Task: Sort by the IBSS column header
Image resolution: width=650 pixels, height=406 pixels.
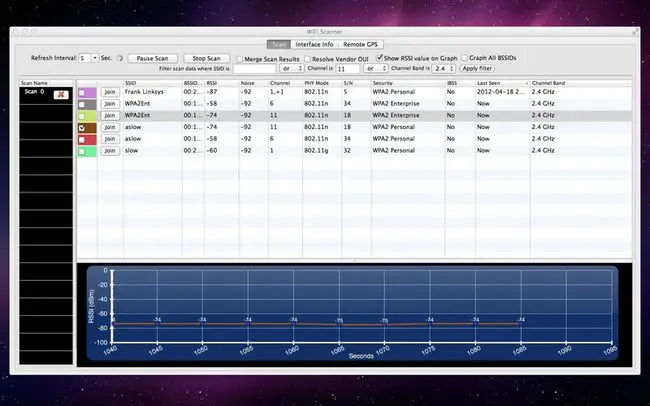Action: 460,83
